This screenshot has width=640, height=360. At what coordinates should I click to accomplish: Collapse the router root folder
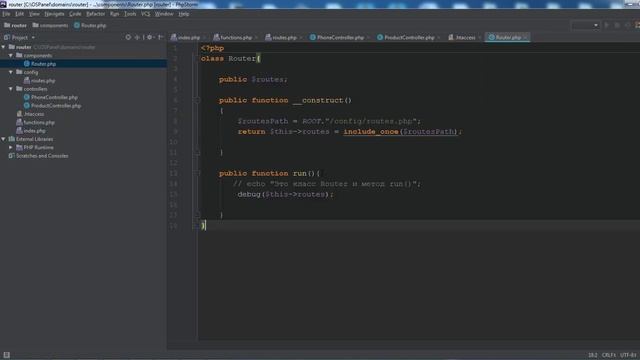coord(4,47)
